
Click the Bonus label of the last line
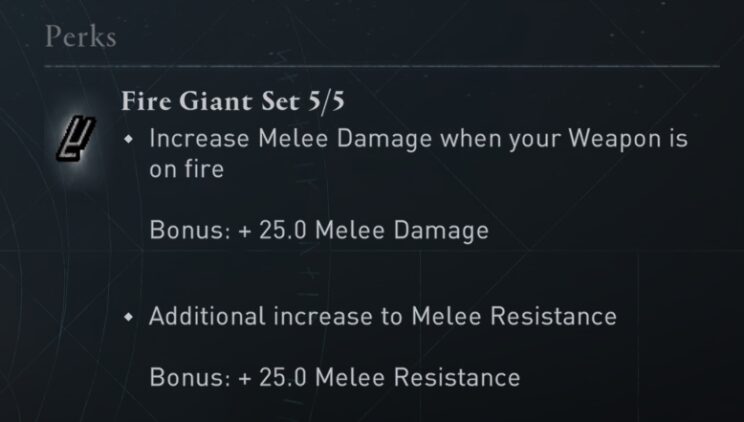coord(178,377)
